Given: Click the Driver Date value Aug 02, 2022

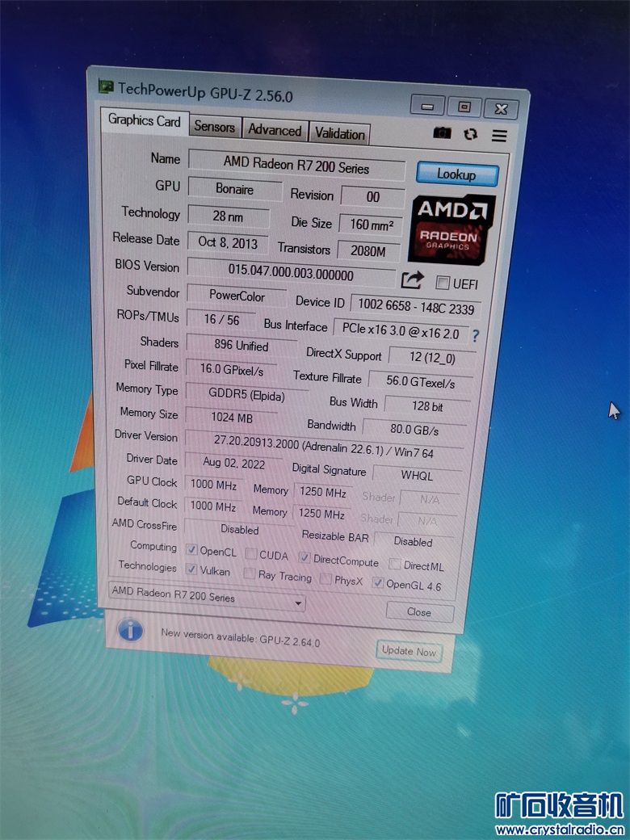Looking at the screenshot, I should [233, 463].
